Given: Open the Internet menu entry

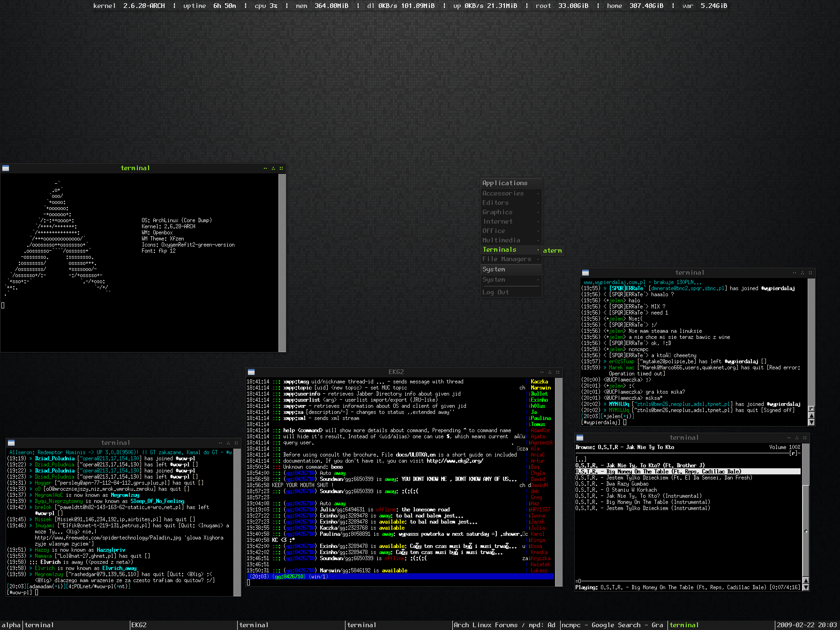Looking at the screenshot, I should click(x=511, y=222).
